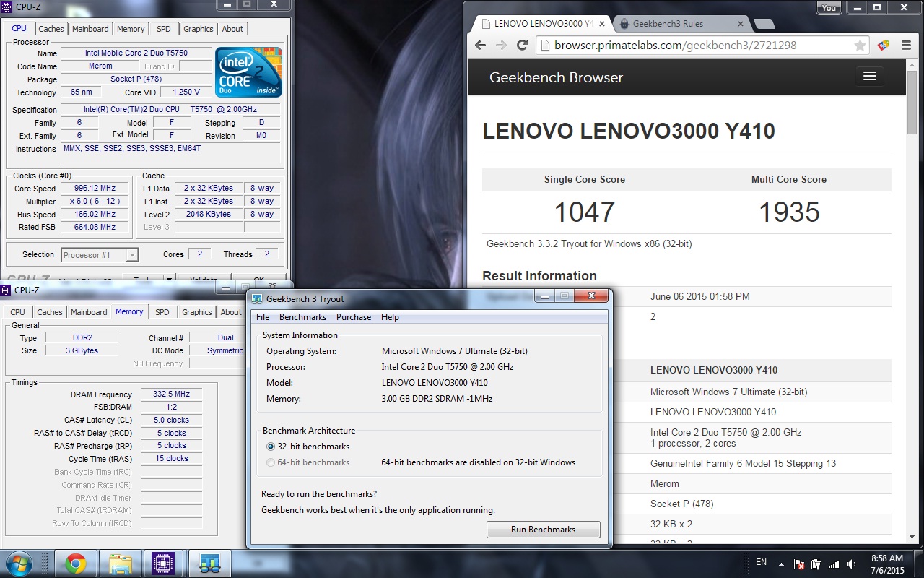924x578 pixels.
Task: Click CPU-Z icon in the taskbar
Action: (x=165, y=564)
